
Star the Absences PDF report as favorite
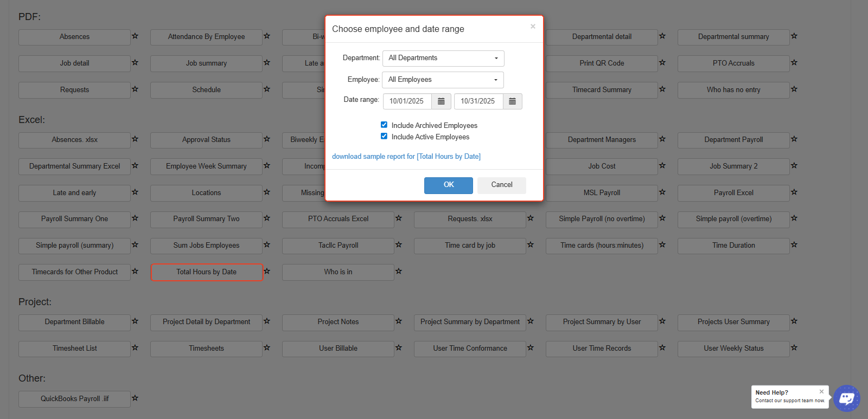pyautogui.click(x=135, y=36)
